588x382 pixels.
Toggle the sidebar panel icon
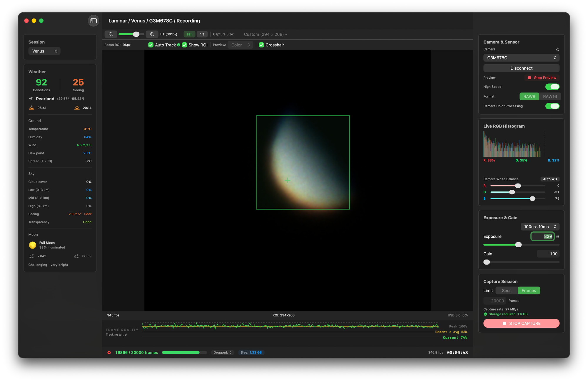[x=93, y=21]
